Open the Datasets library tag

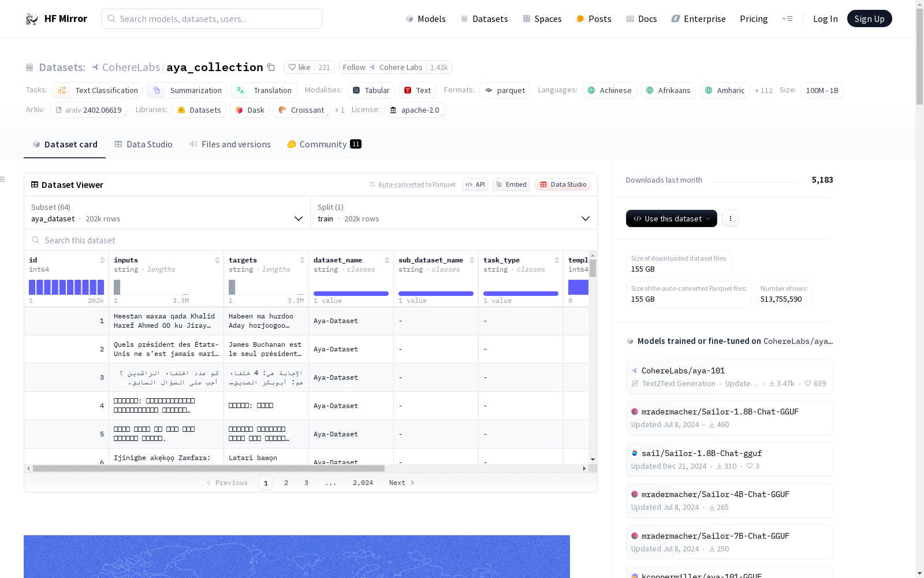tap(199, 110)
